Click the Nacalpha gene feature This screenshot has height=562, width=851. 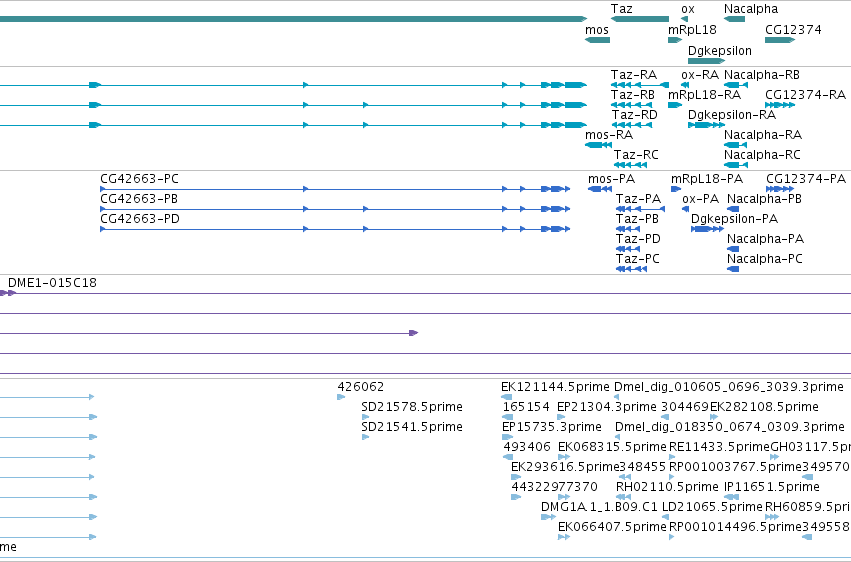coord(734,19)
